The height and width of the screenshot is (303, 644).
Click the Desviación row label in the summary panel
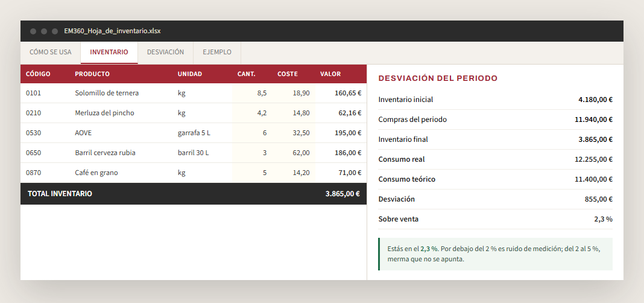coord(396,199)
